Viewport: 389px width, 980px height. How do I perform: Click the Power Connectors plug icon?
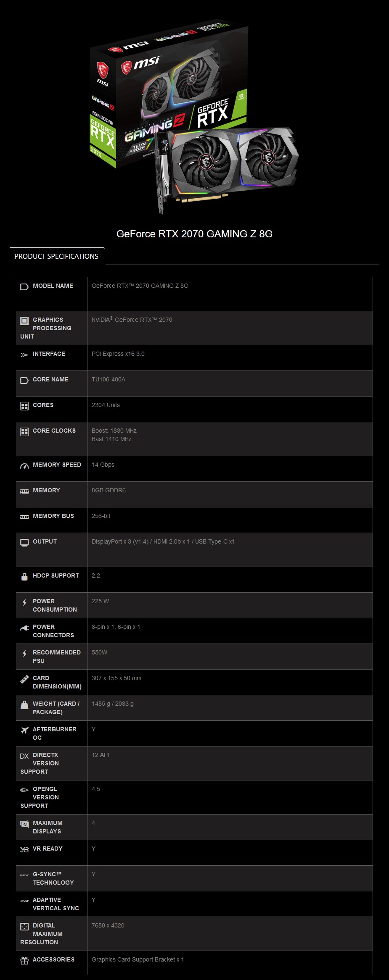click(24, 628)
